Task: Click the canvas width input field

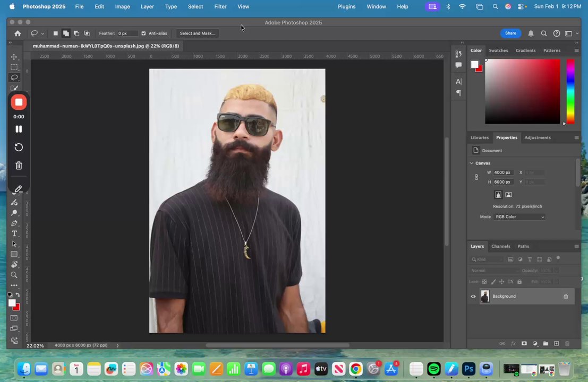Action: (x=502, y=172)
